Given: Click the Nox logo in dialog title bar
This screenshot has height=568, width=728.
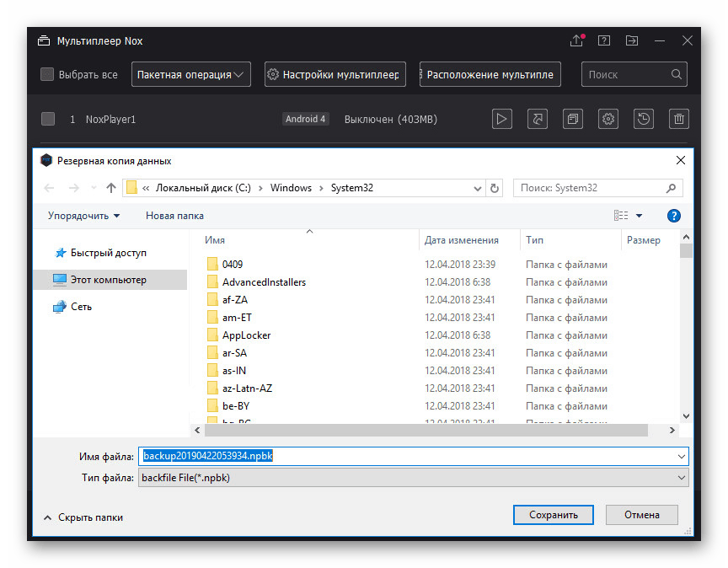Looking at the screenshot, I should coord(46,161).
